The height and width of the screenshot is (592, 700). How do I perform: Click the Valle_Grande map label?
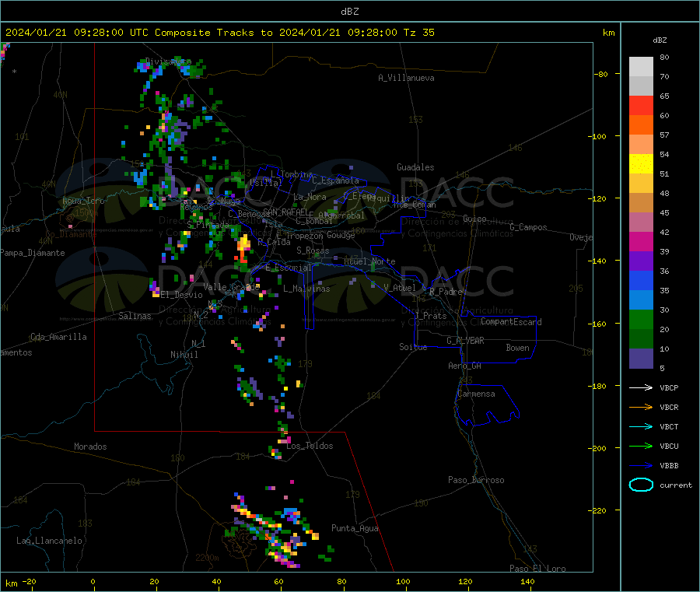(231, 287)
